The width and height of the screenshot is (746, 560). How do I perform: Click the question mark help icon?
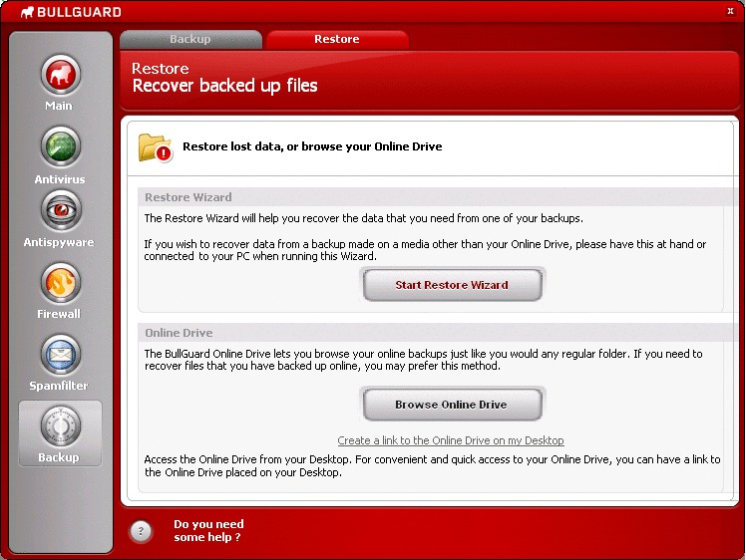(x=141, y=531)
